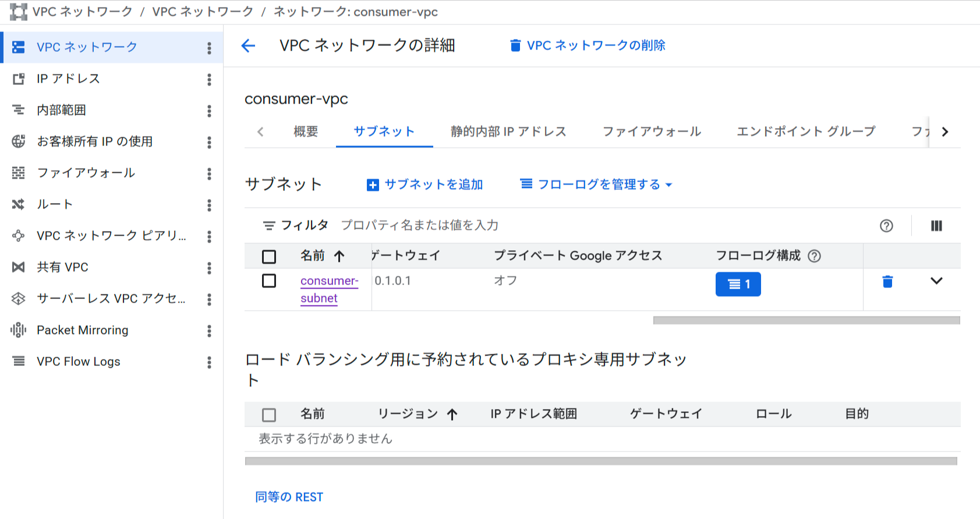Open お客様所有 IP の使用 menu item
The width and height of the screenshot is (980, 519).
(95, 141)
